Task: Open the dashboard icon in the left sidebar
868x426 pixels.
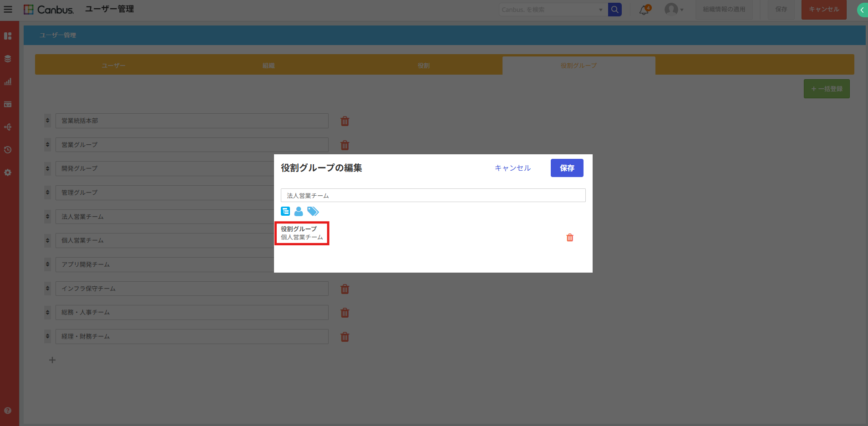Action: tap(8, 36)
